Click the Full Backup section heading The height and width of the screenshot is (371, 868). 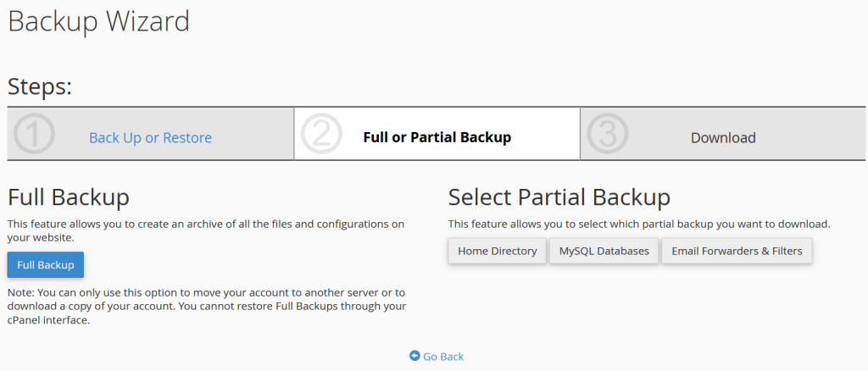(x=69, y=197)
